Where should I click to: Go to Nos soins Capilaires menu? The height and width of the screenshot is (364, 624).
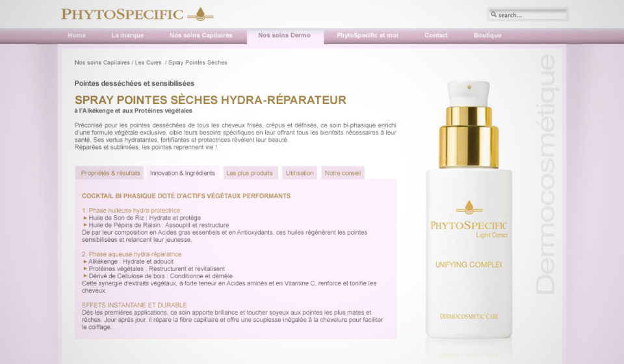[x=201, y=35]
